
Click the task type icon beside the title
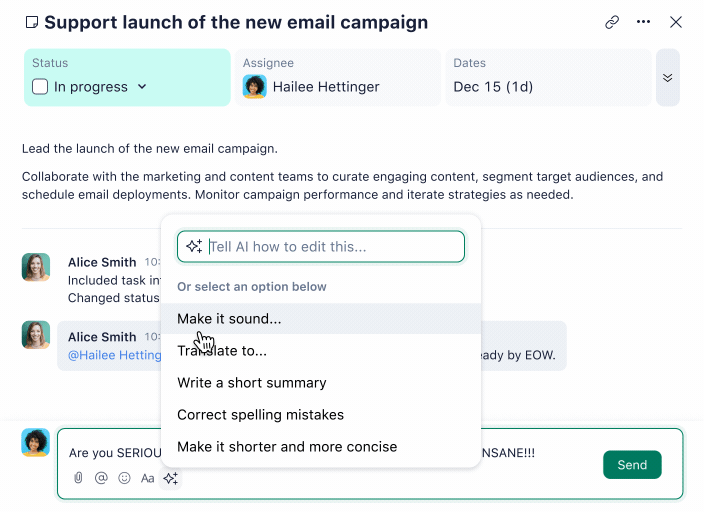click(31, 23)
